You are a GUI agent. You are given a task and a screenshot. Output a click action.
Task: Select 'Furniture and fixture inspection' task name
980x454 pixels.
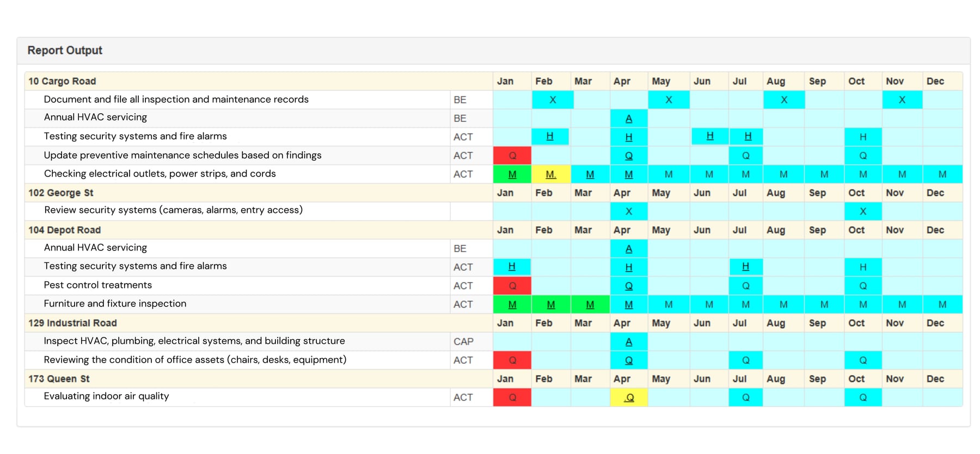pyautogui.click(x=115, y=303)
